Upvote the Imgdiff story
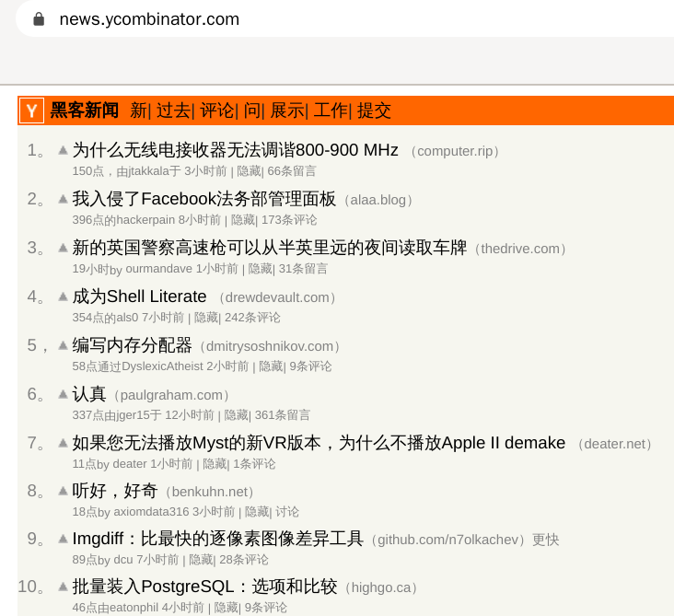 (63, 538)
